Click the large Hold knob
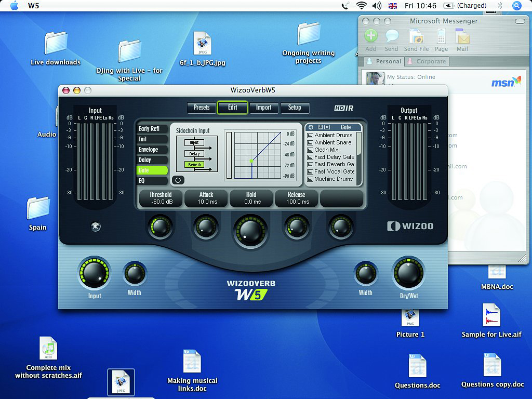Screen dimensions: 532x399 point(251,231)
